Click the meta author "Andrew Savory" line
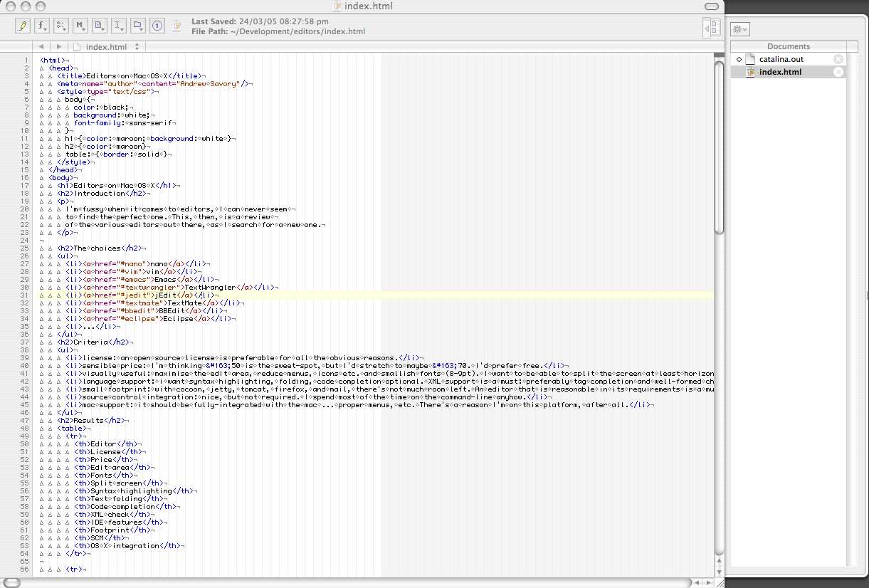The height and width of the screenshot is (588, 869). [156, 84]
